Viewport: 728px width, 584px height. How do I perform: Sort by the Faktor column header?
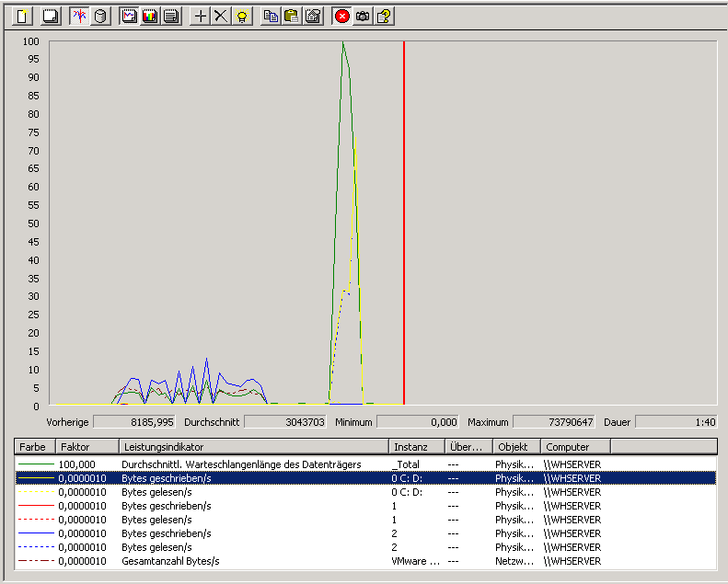click(87, 447)
